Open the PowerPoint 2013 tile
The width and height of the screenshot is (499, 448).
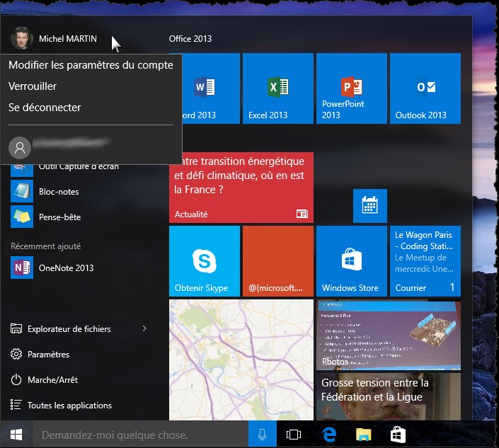[351, 88]
